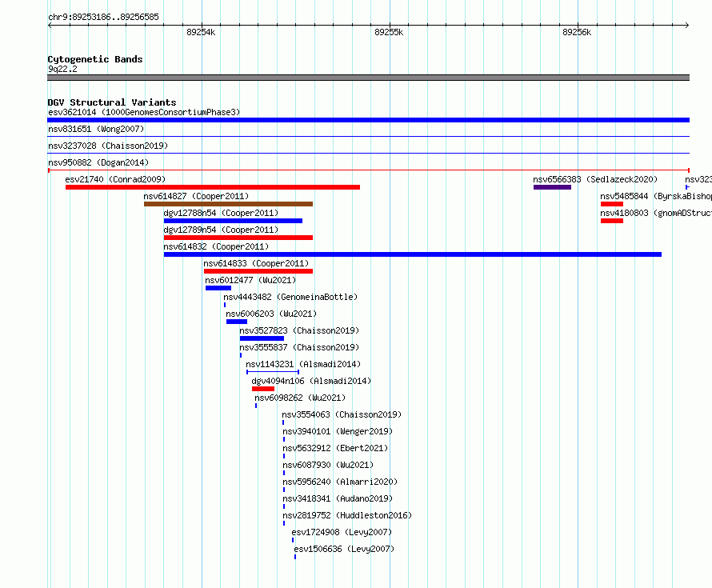The height and width of the screenshot is (588, 712).
Task: Click the DGV Structural Variants track title
Action: 112,102
